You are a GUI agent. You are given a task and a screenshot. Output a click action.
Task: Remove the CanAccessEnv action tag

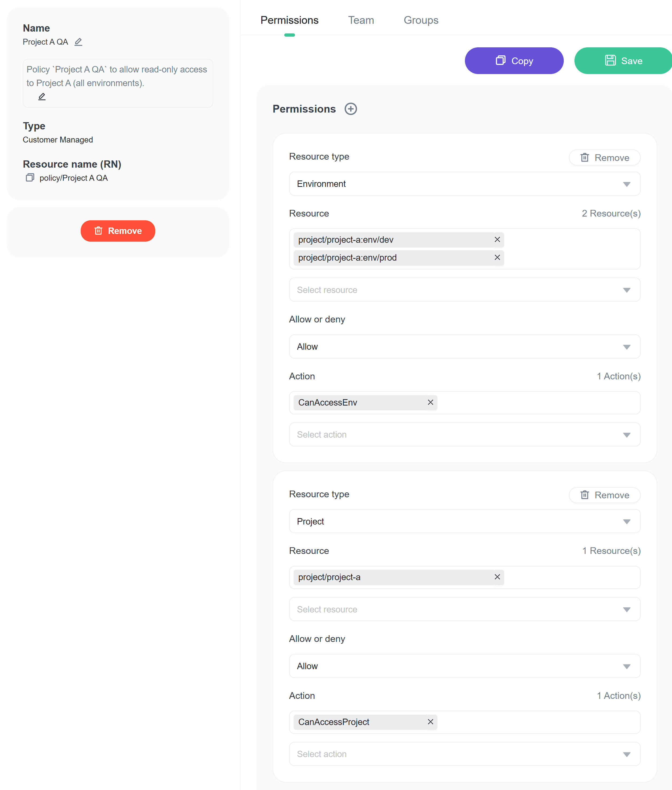(x=430, y=402)
